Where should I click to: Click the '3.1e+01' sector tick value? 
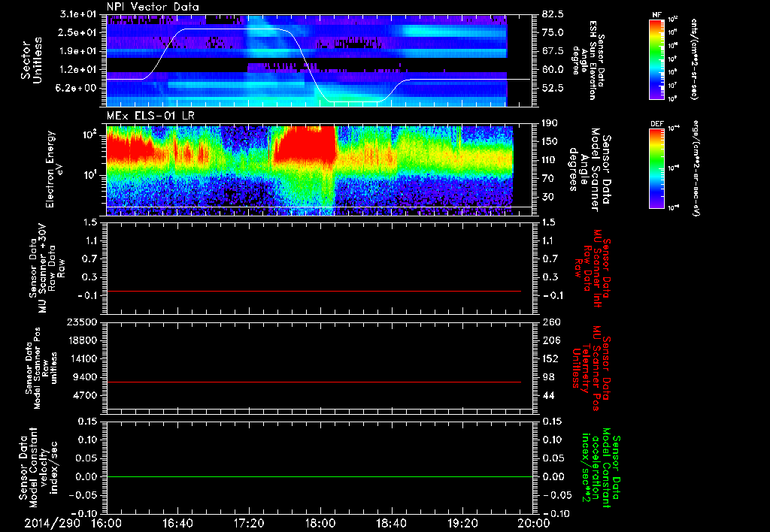(x=77, y=14)
